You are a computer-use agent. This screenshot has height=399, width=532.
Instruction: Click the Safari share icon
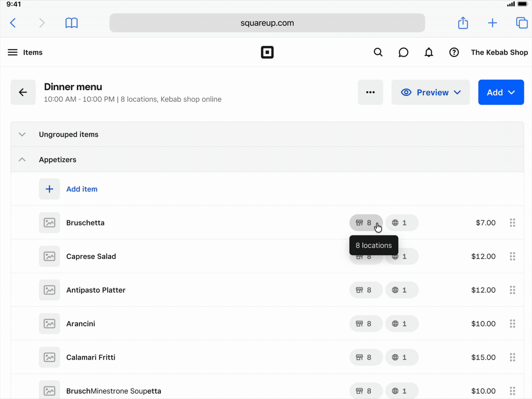point(463,23)
